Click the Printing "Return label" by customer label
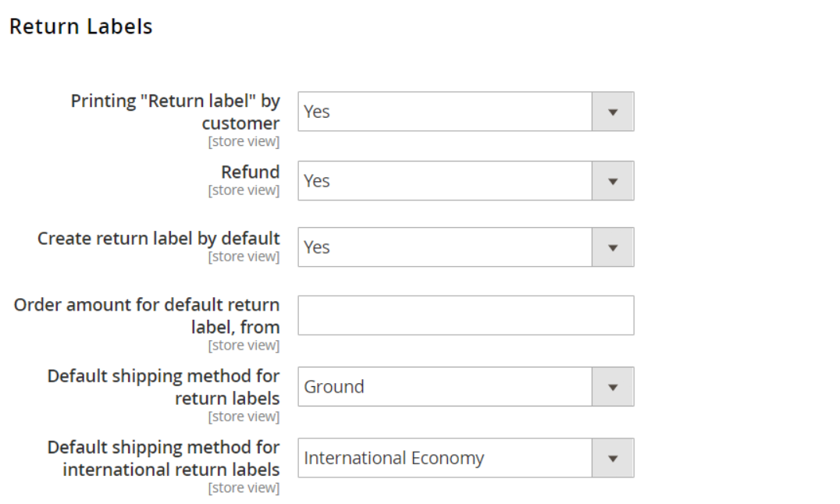Image resolution: width=840 pixels, height=504 pixels. pos(175,112)
